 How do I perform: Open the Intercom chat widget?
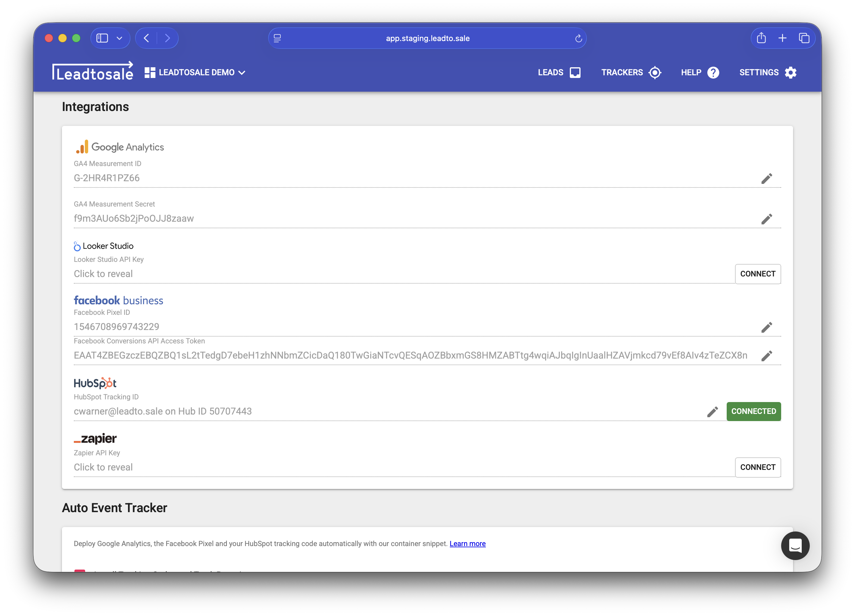[795, 546]
